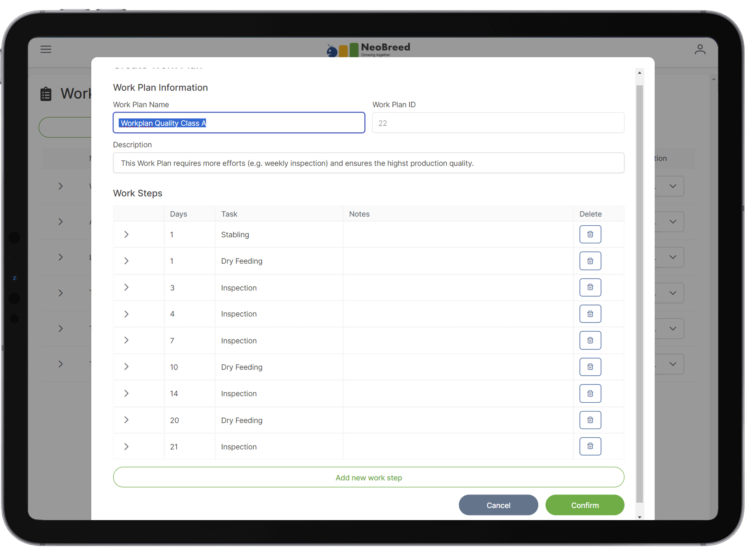Open second dropdown in background list
Viewport: 747px width, 560px height.
tap(673, 222)
